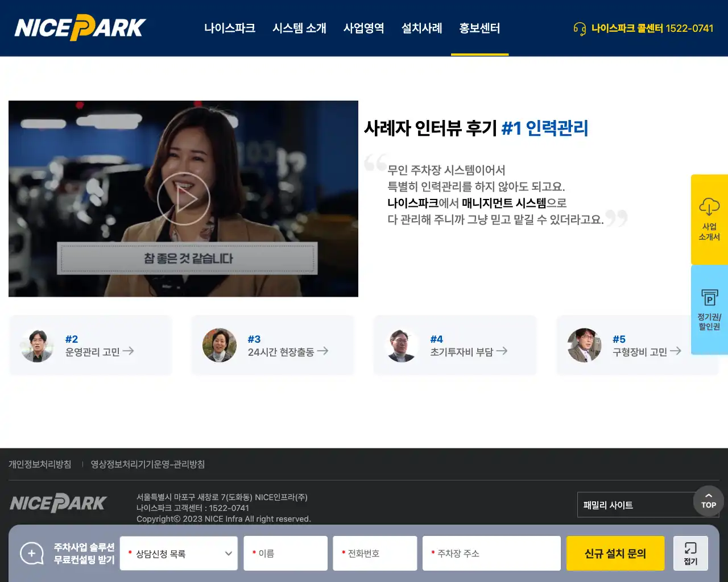The width and height of the screenshot is (728, 582).
Task: Click the #2 interviewee portrait thumbnail
Action: 37,346
